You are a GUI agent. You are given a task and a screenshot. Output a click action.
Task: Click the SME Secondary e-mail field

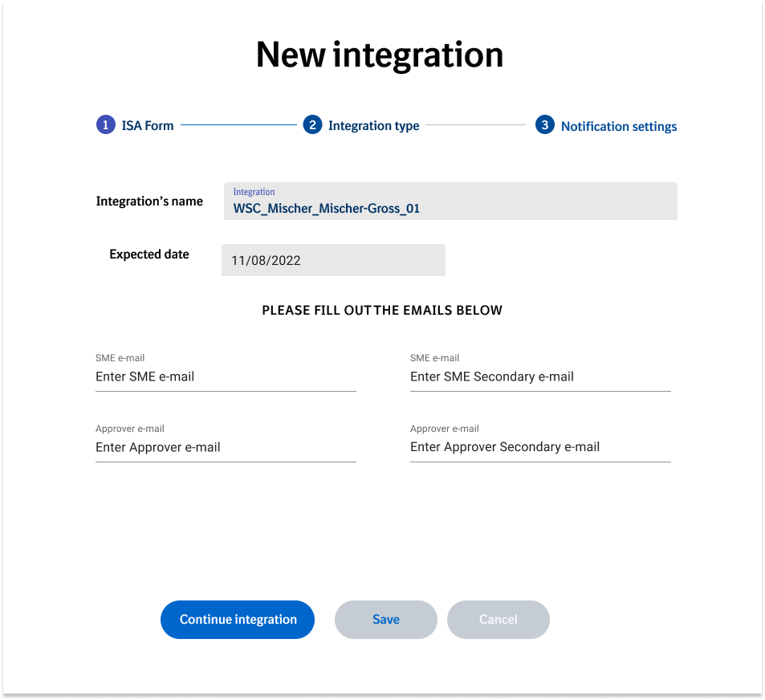pyautogui.click(x=539, y=376)
